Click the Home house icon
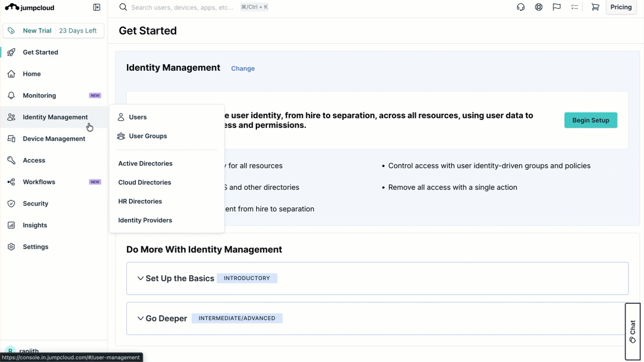 click(11, 74)
